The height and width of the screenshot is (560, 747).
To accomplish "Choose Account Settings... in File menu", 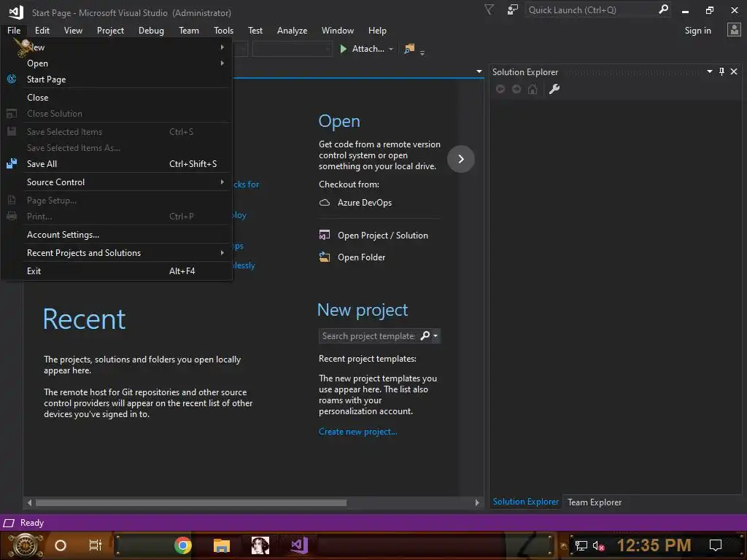I will point(116,235).
